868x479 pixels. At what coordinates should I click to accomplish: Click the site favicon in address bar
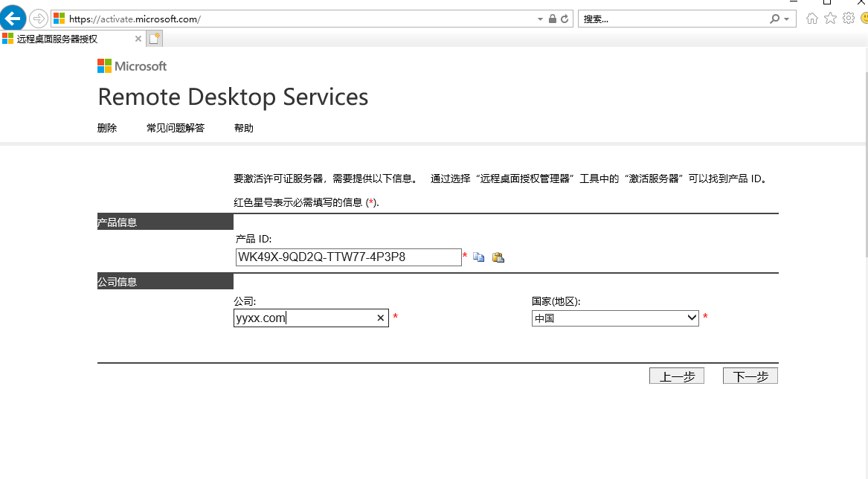(60, 19)
